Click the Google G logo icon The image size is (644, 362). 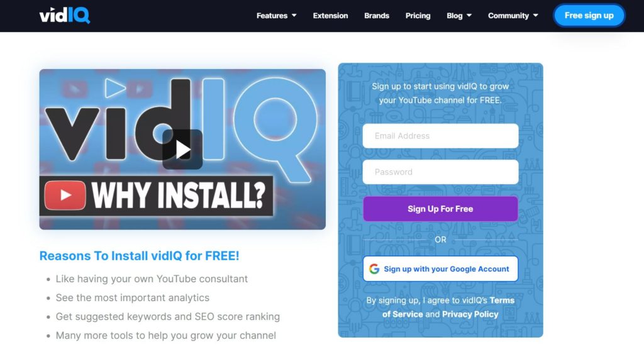click(374, 269)
